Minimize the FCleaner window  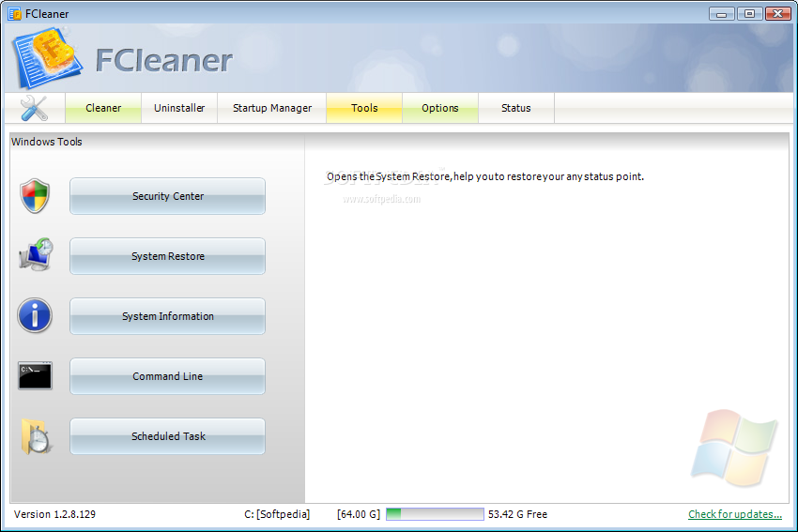(x=721, y=14)
